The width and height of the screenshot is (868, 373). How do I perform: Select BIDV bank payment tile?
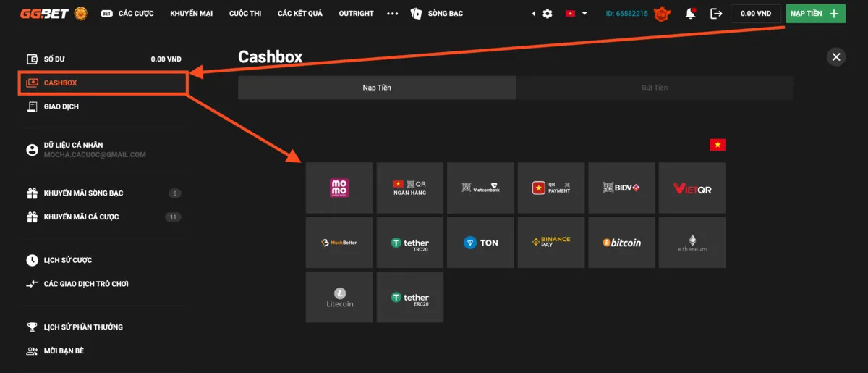click(621, 188)
